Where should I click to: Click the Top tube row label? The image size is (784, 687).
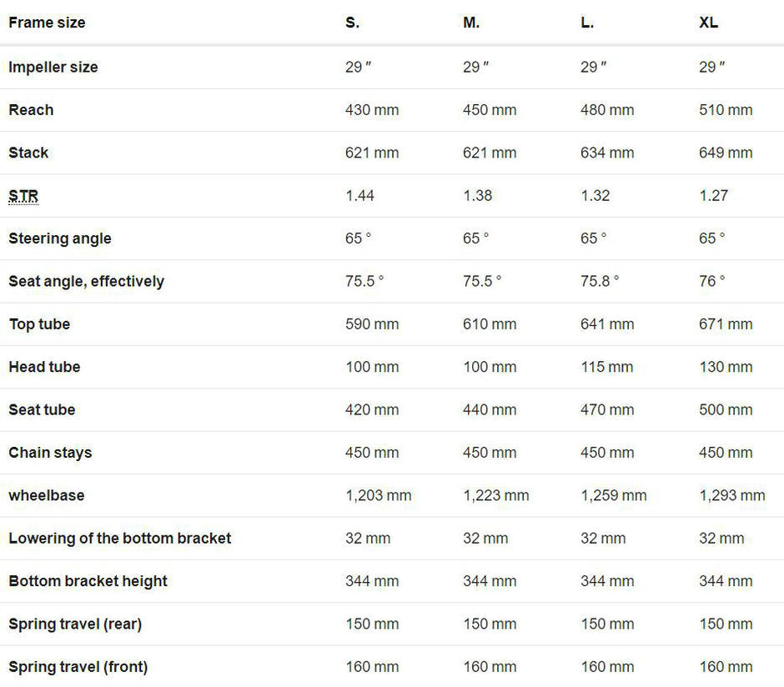pyautogui.click(x=39, y=324)
